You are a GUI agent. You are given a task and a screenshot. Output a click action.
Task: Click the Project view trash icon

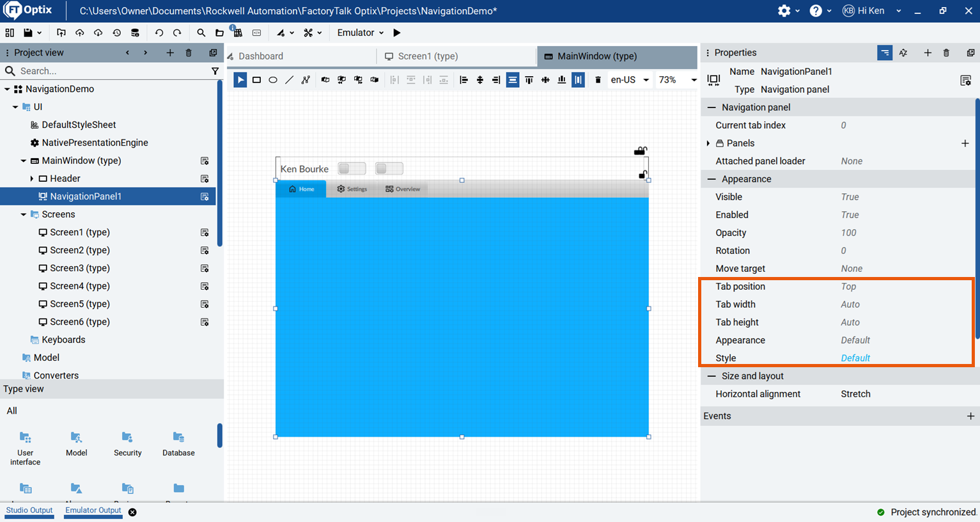[189, 52]
